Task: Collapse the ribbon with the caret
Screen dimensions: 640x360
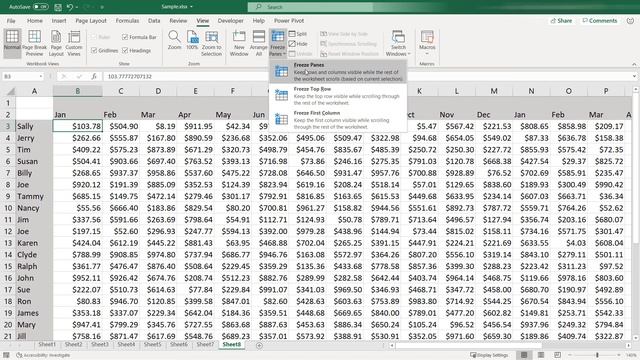Action: (634, 64)
